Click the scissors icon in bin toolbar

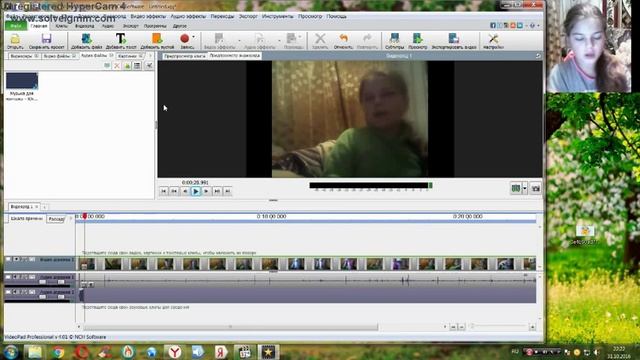click(149, 65)
